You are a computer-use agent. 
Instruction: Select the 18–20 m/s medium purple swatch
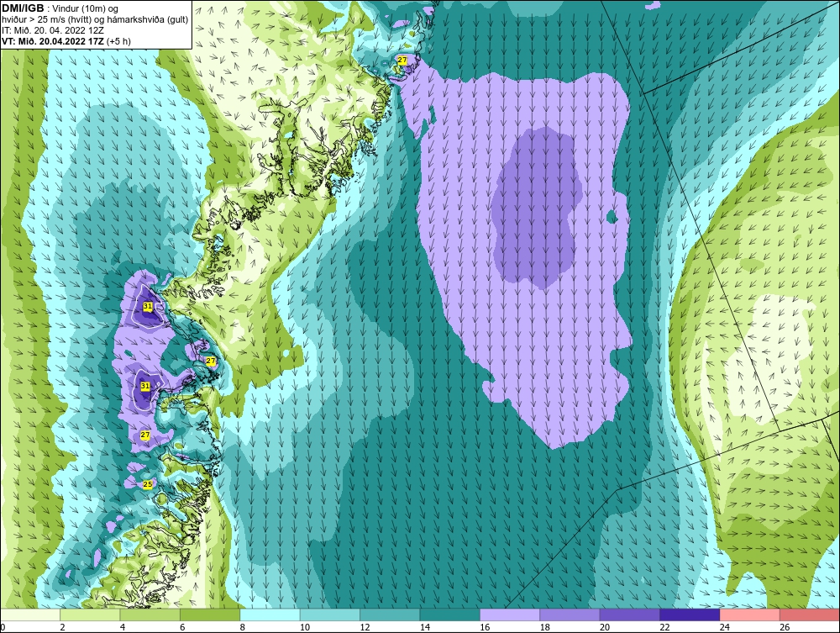point(570,615)
